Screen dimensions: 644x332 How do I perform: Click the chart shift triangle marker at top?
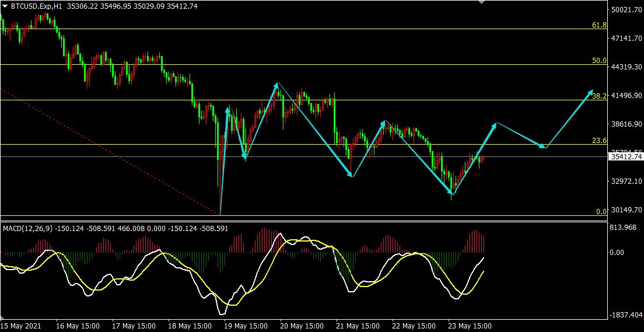pos(481,2)
